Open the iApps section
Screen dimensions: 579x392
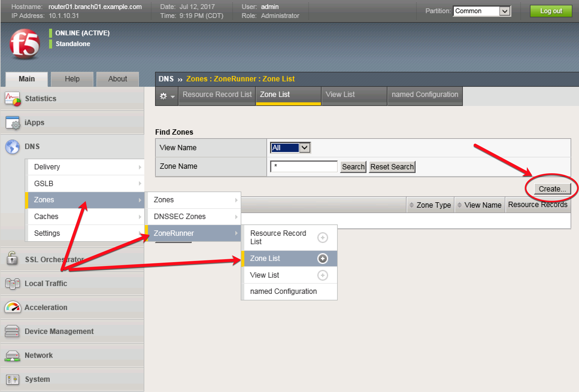[72, 123]
